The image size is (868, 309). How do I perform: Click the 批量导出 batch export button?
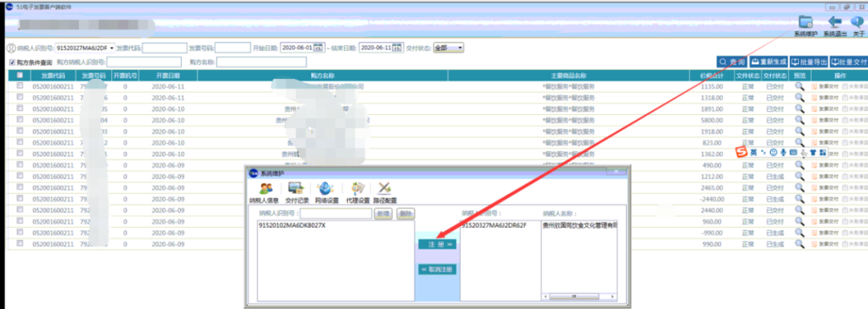pyautogui.click(x=809, y=62)
